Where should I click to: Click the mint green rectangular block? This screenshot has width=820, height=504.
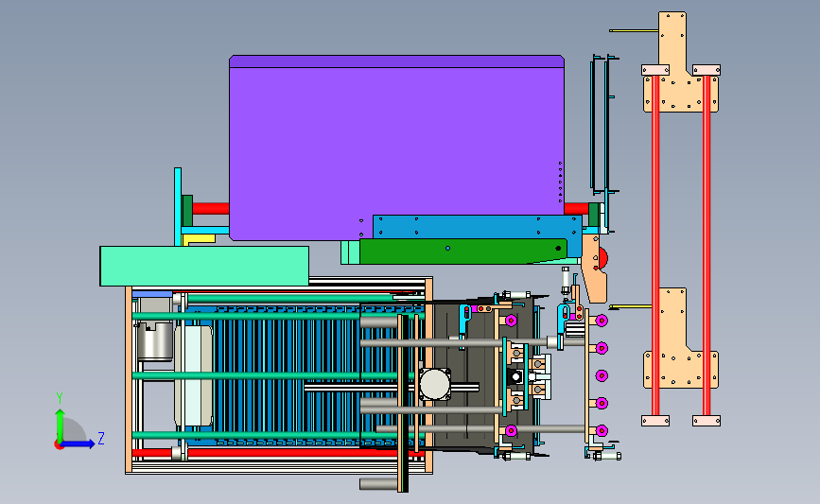coord(204,266)
